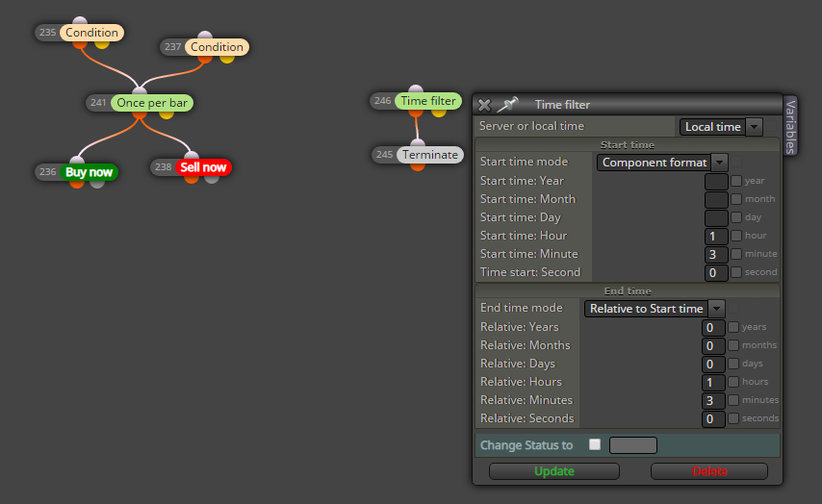Click gray output connector of Sell now
The height and width of the screenshot is (504, 822).
click(212, 179)
